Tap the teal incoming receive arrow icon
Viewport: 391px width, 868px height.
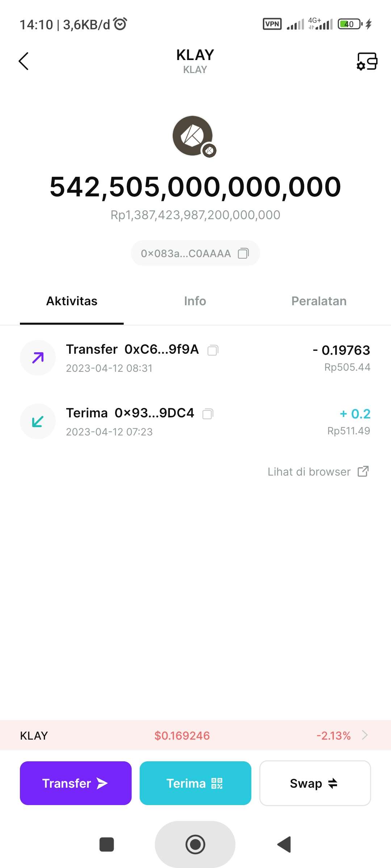click(38, 421)
